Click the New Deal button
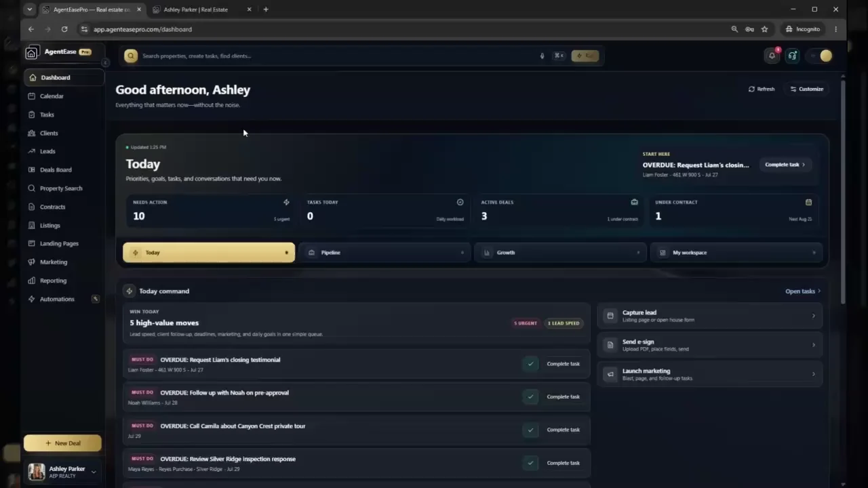 (62, 443)
